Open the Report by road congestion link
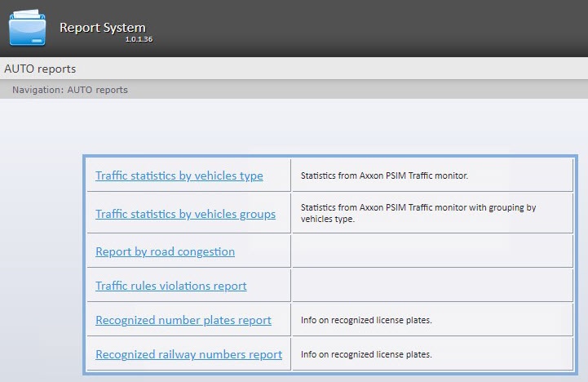Viewport: 588px width, 382px height. 165,251
